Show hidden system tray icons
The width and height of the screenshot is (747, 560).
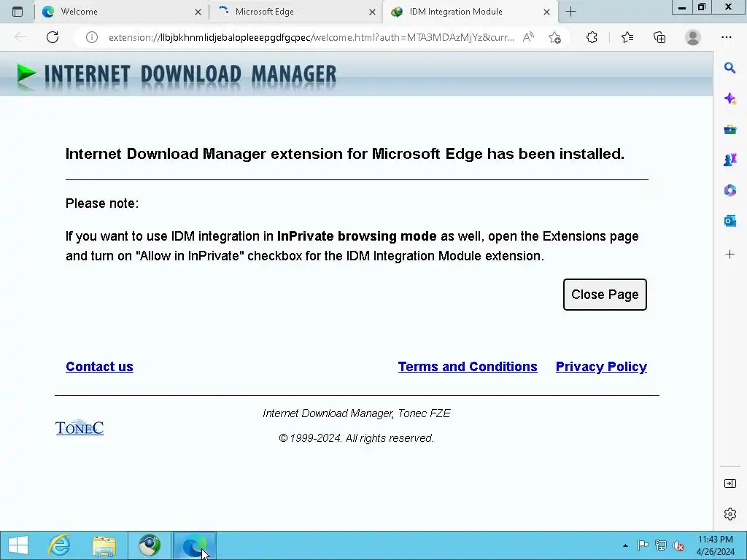pyautogui.click(x=625, y=545)
